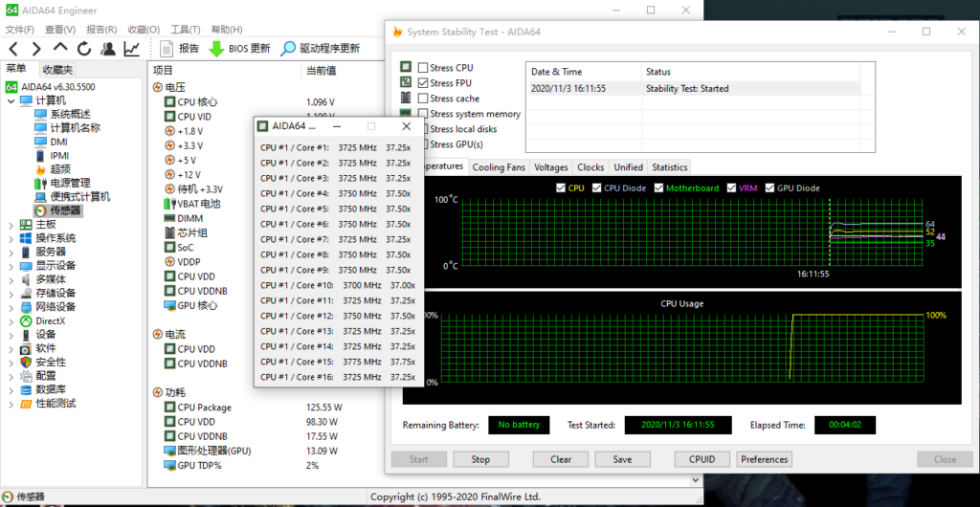This screenshot has height=507, width=980.
Task: Click the 报告 report toolbar button
Action: coord(179,48)
